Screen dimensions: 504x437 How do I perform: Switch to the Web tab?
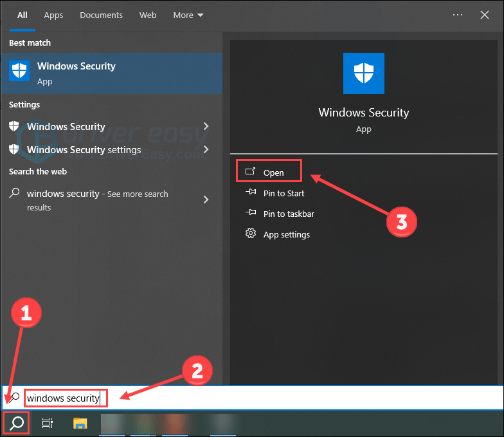coord(148,15)
